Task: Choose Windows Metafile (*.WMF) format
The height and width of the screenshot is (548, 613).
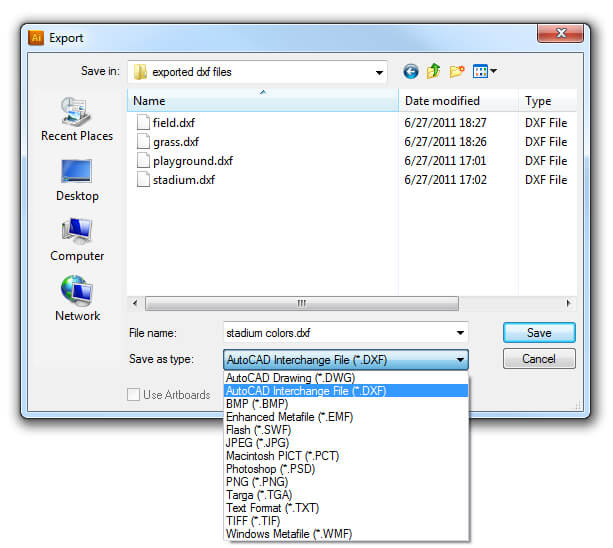Action: 346,534
